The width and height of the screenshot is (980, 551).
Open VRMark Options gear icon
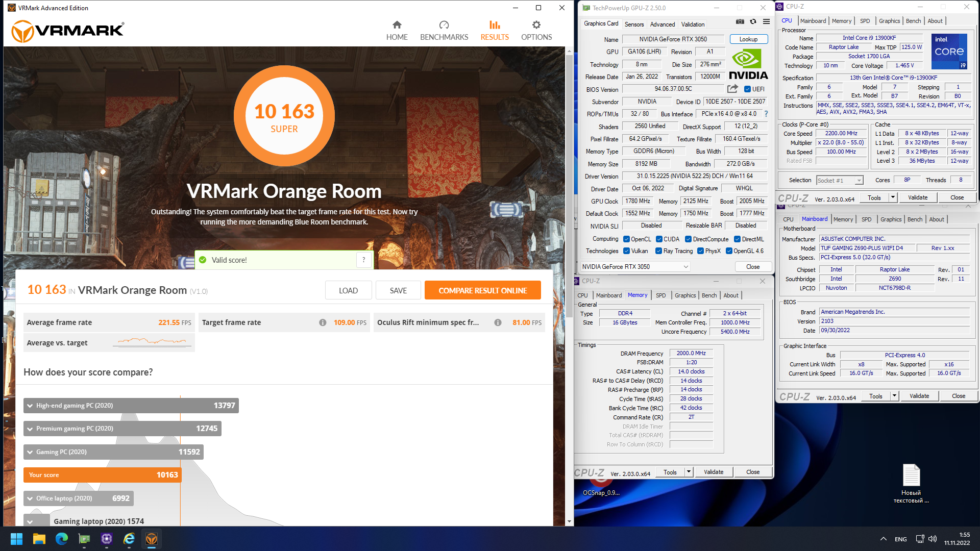pyautogui.click(x=536, y=24)
